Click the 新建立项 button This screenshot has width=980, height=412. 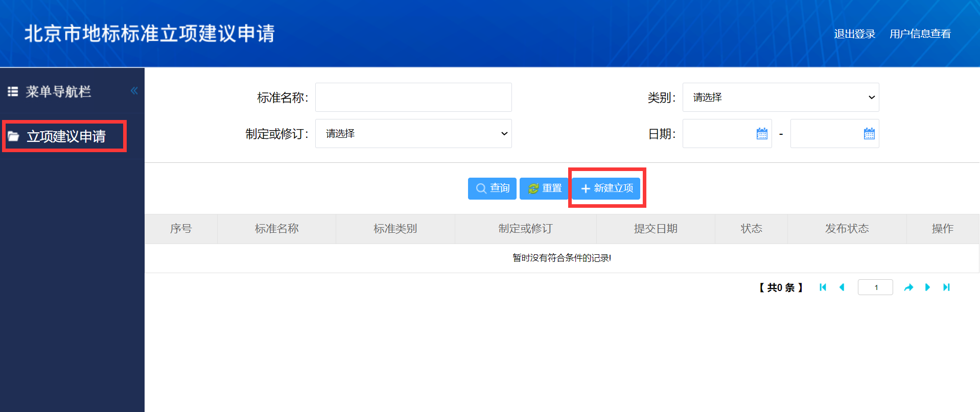click(x=606, y=188)
